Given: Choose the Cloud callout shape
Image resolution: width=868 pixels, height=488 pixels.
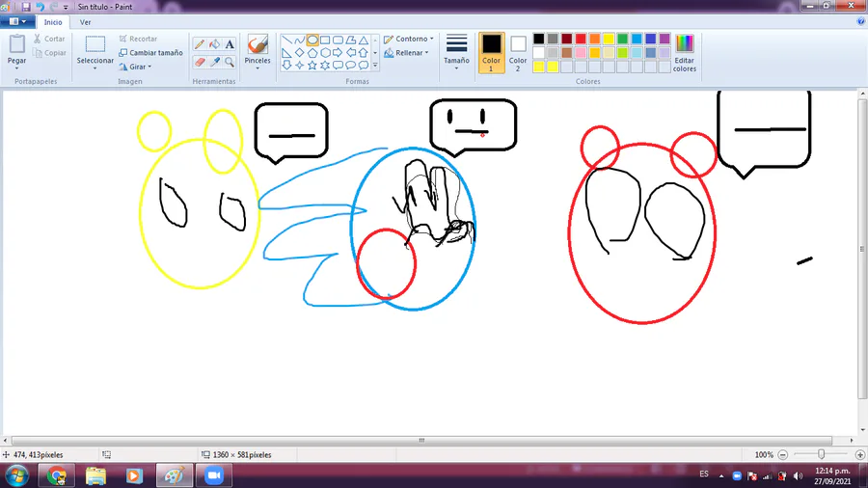Looking at the screenshot, I should click(364, 66).
